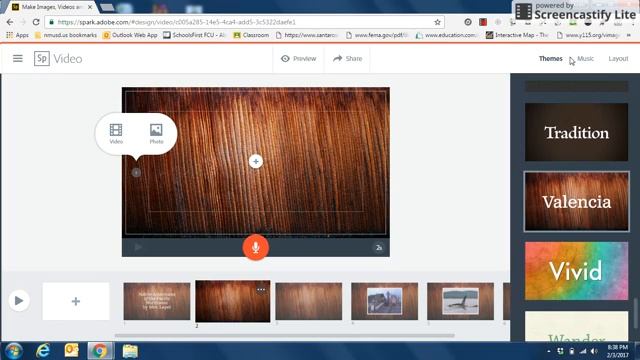Add a Photo from the popup bubble

[156, 134]
